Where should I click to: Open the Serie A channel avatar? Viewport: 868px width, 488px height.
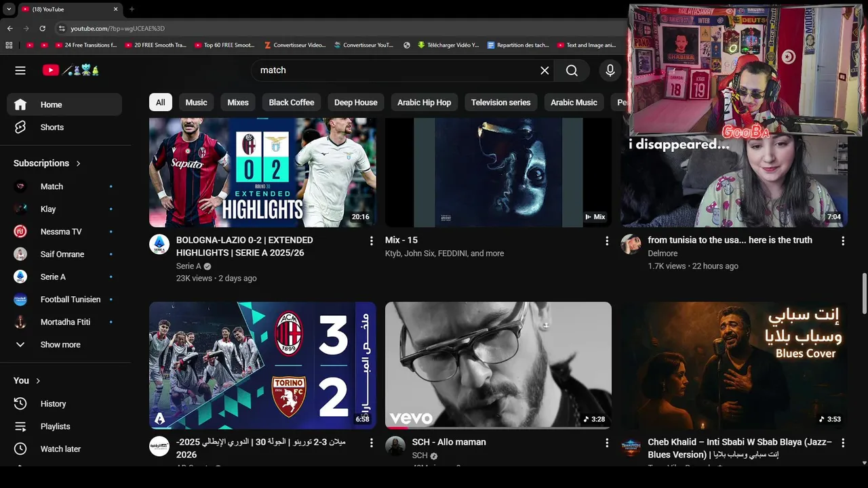(159, 245)
